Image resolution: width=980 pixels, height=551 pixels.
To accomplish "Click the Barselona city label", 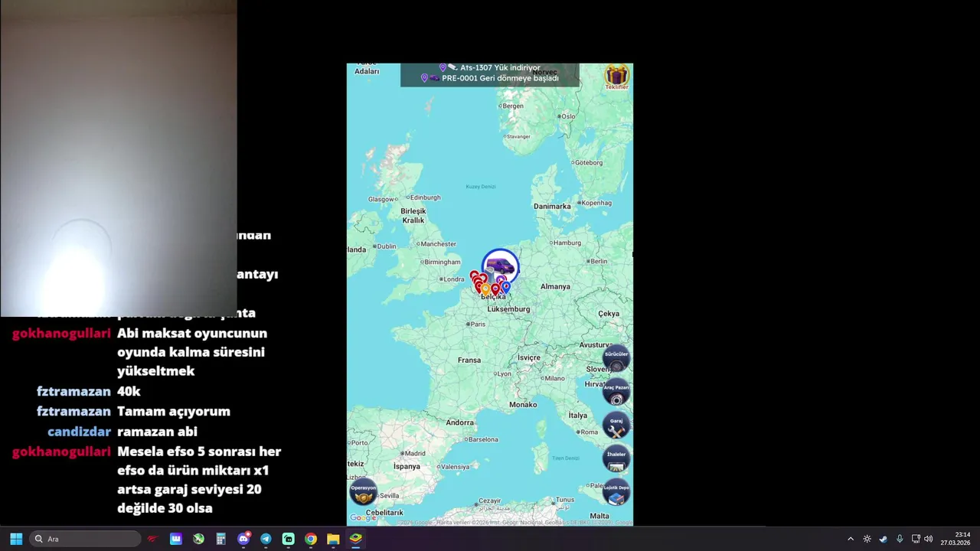I will pyautogui.click(x=483, y=439).
